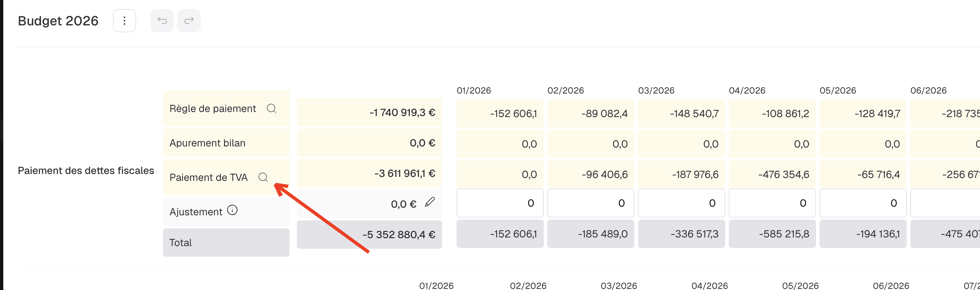This screenshot has height=290, width=980.
Task: Click the Total row label
Action: pos(180,243)
